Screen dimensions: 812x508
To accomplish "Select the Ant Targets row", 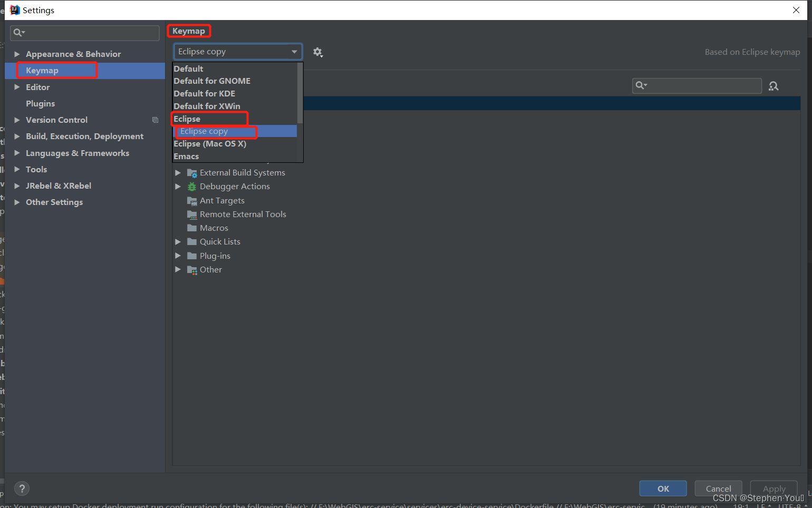I will coord(486,201).
